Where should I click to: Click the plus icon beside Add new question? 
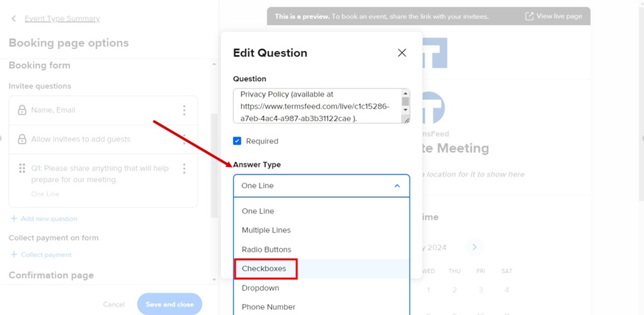(14, 218)
